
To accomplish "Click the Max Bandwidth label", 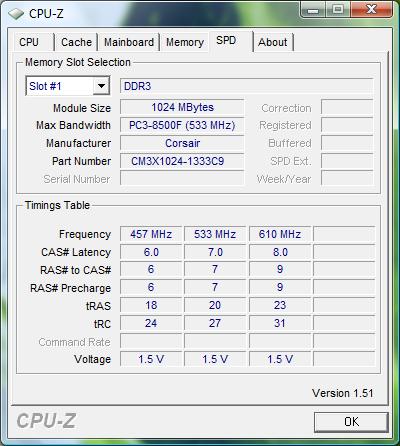I will [x=73, y=125].
